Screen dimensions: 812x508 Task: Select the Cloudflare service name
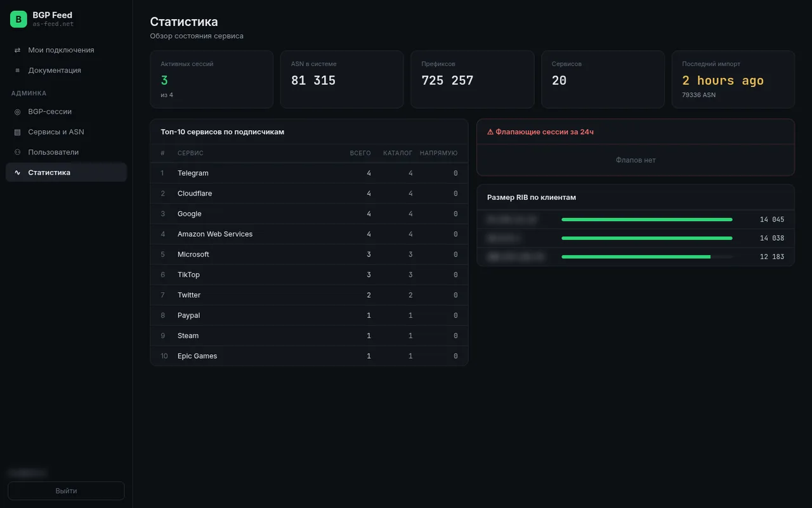[195, 194]
